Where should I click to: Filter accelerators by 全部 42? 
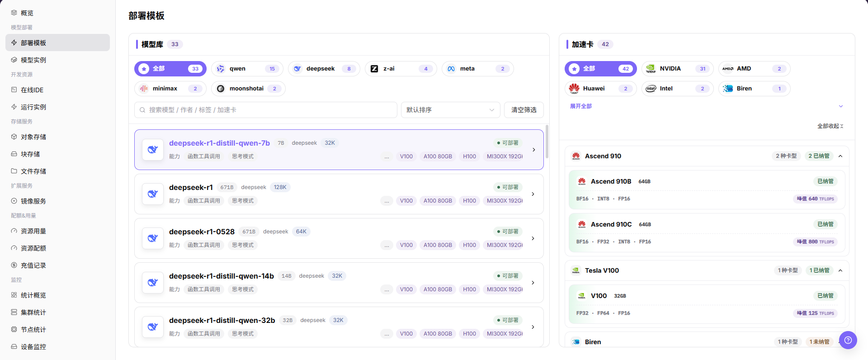(601, 69)
